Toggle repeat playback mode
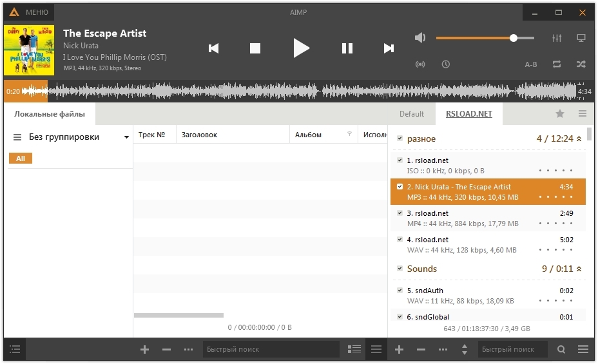 (557, 64)
